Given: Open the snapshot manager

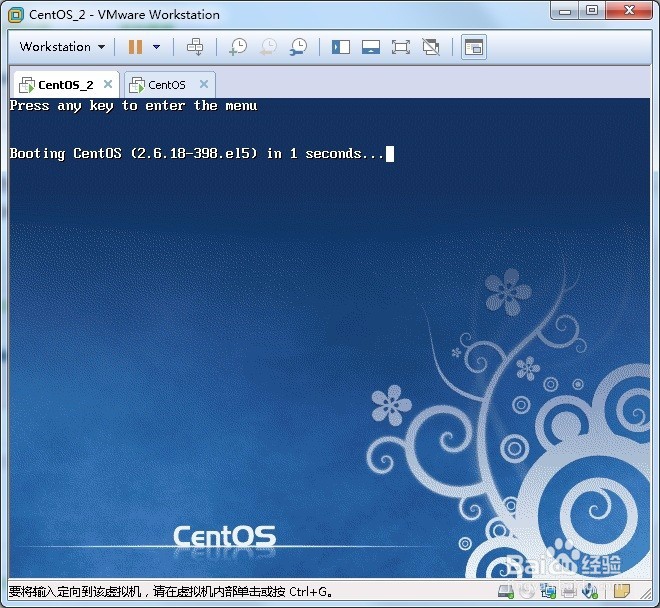Looking at the screenshot, I should tap(298, 47).
